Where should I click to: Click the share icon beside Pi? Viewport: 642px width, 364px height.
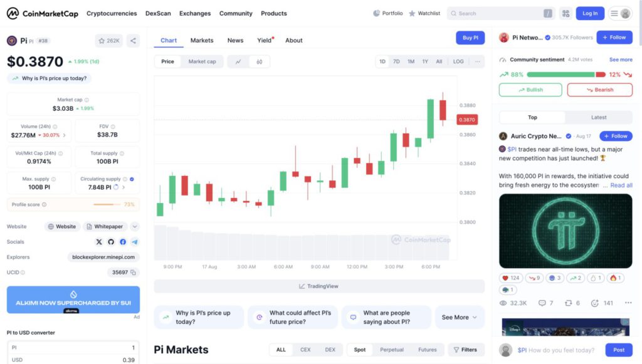[x=133, y=41]
